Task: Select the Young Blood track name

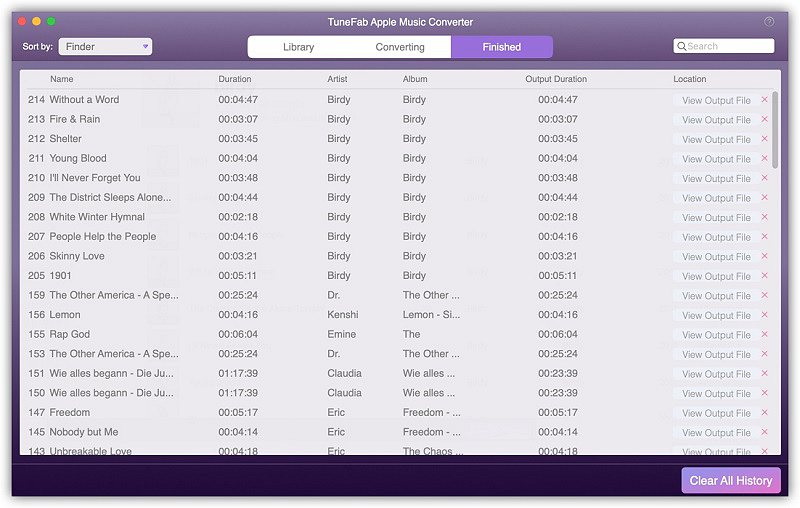Action: point(78,158)
